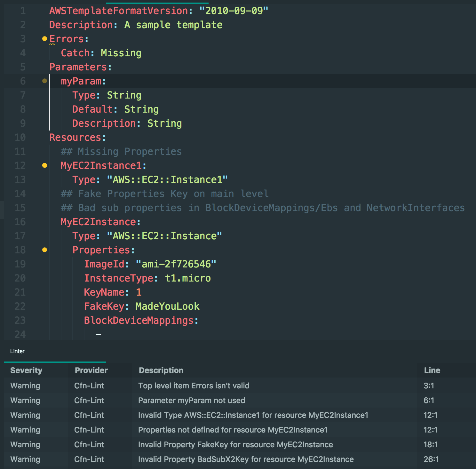Image resolution: width=476 pixels, height=469 pixels.
Task: Click the warning dot beside Properties on line 18
Action: pyautogui.click(x=44, y=250)
